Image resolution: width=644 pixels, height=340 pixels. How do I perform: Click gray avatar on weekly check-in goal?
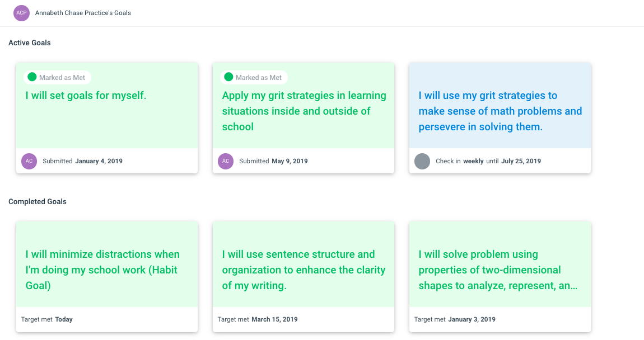(422, 161)
